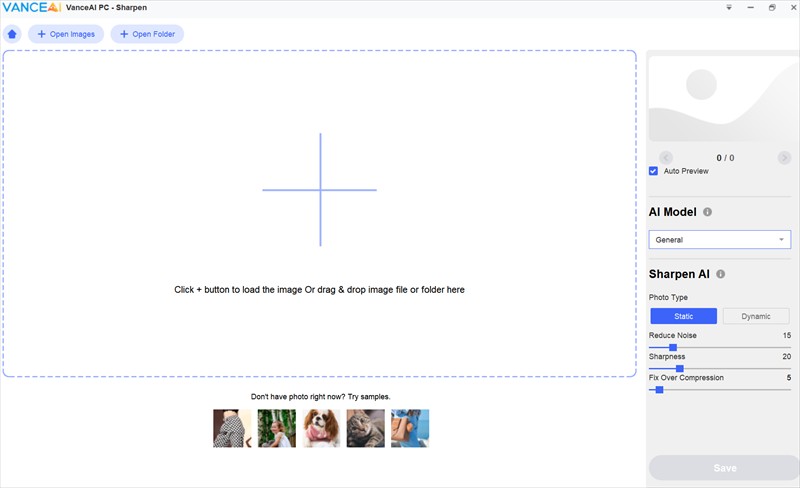This screenshot has height=488, width=800.
Task: Click the Fix Over Compression value 5
Action: 789,378
